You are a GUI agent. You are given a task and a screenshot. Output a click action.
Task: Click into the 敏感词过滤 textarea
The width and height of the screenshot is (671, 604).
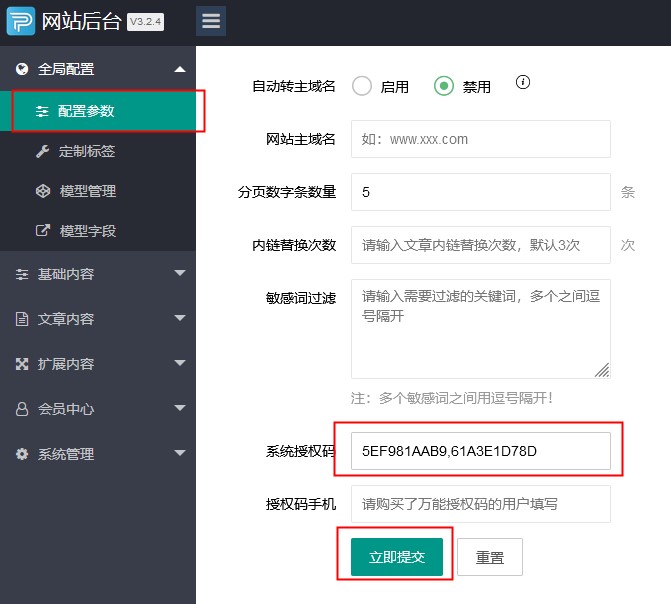[x=481, y=329]
